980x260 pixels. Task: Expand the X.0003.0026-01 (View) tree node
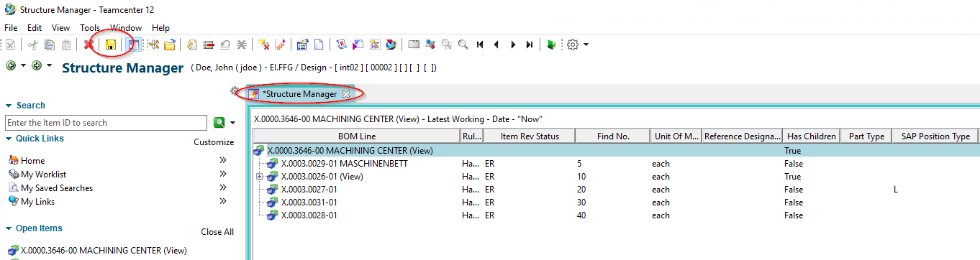pos(259,177)
